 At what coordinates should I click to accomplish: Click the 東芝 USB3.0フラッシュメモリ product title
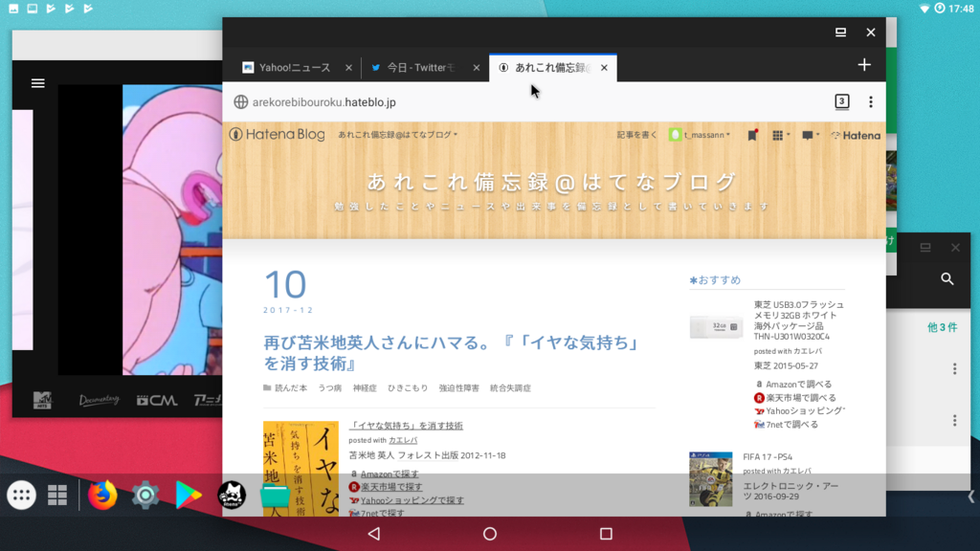798,320
